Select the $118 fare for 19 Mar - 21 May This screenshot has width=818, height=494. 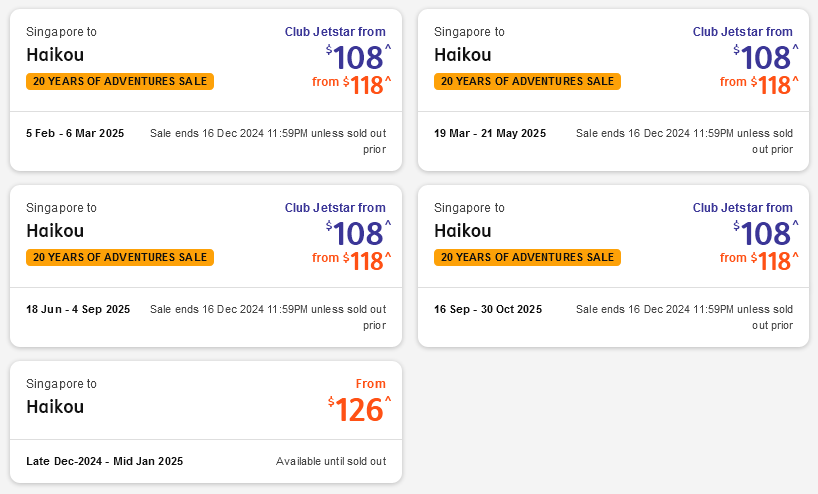coord(774,85)
